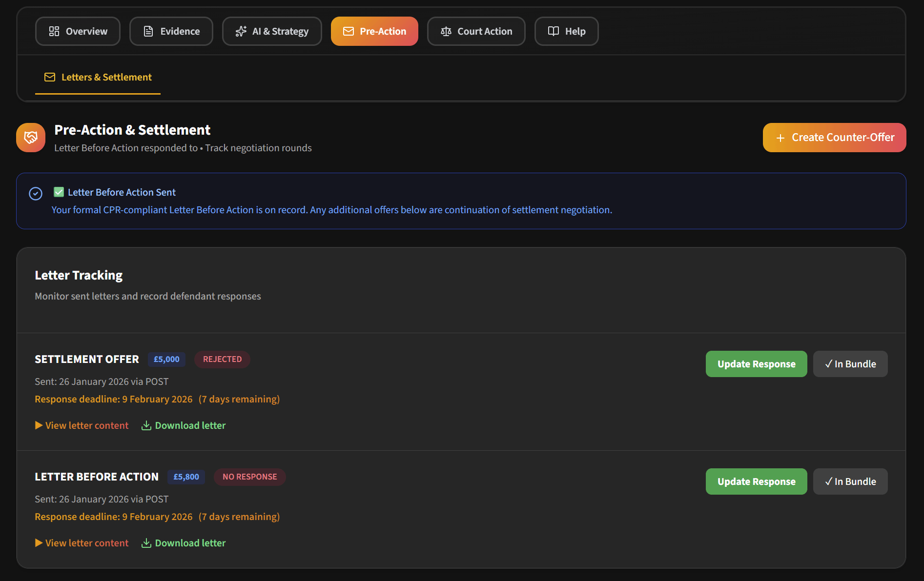
Task: Toggle the green Letter Before Action Sent checkbox
Action: coord(59,192)
